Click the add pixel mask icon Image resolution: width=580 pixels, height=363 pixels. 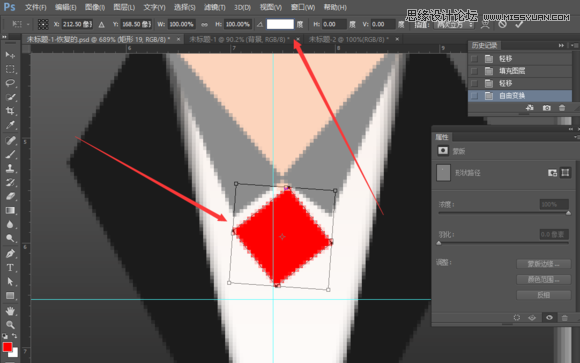[552, 173]
